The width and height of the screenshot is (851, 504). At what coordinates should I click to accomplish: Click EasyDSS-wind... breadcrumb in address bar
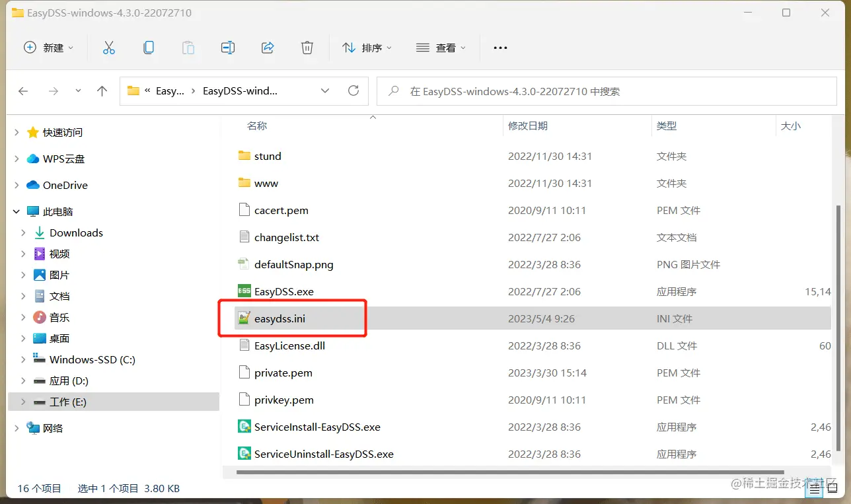click(240, 91)
